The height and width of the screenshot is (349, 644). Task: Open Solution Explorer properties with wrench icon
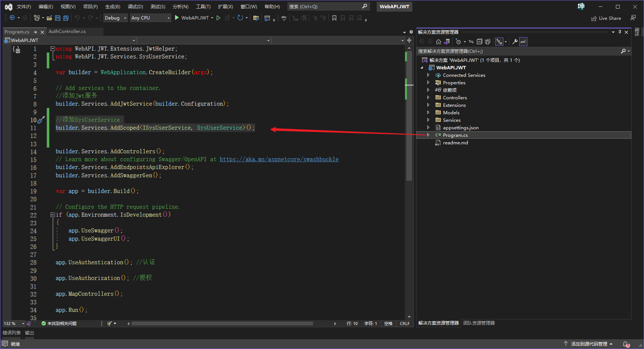[515, 42]
